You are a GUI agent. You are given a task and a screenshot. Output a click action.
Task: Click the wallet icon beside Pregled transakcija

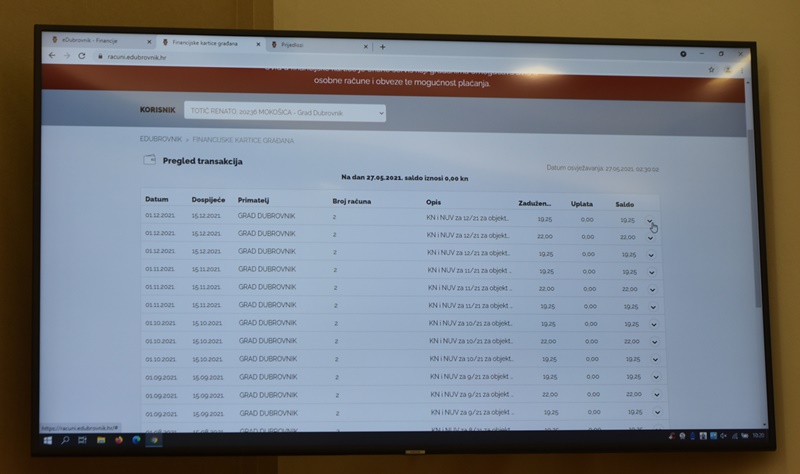(149, 160)
